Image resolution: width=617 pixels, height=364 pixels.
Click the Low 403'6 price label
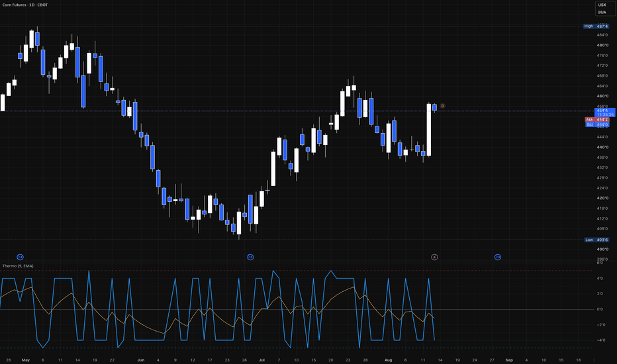coord(596,240)
